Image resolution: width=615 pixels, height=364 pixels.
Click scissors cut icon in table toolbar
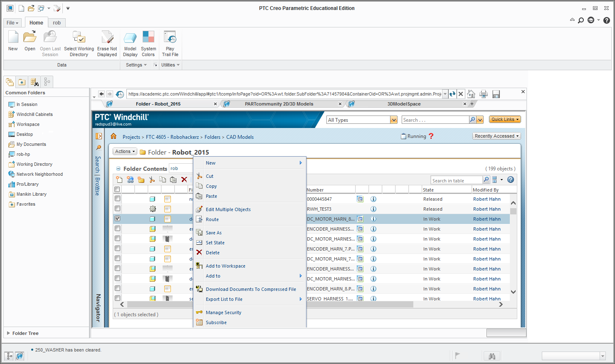point(152,180)
